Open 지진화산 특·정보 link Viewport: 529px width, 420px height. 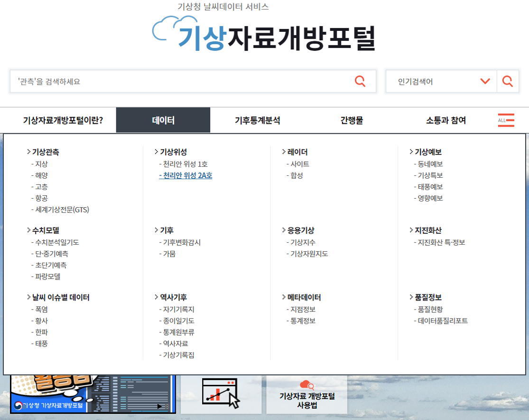440,242
